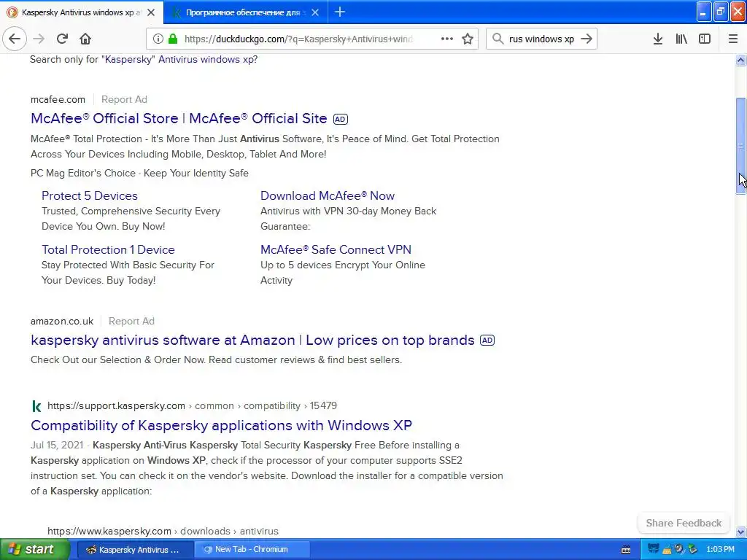Screen dimensions: 747x560
Task: Open the Windows start menu
Action: click(34, 549)
